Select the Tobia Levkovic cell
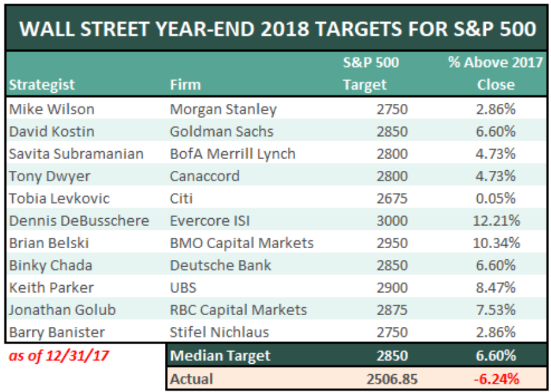 click(60, 198)
